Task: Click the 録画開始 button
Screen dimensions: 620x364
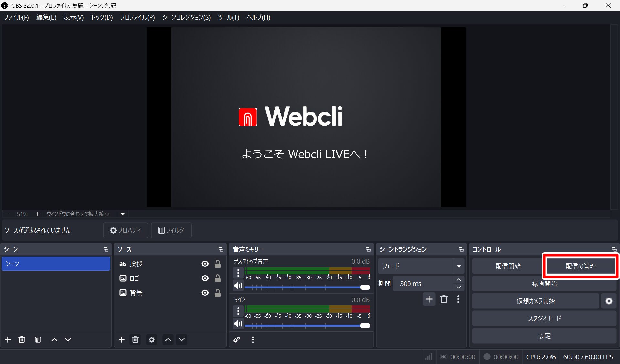Action: click(544, 284)
